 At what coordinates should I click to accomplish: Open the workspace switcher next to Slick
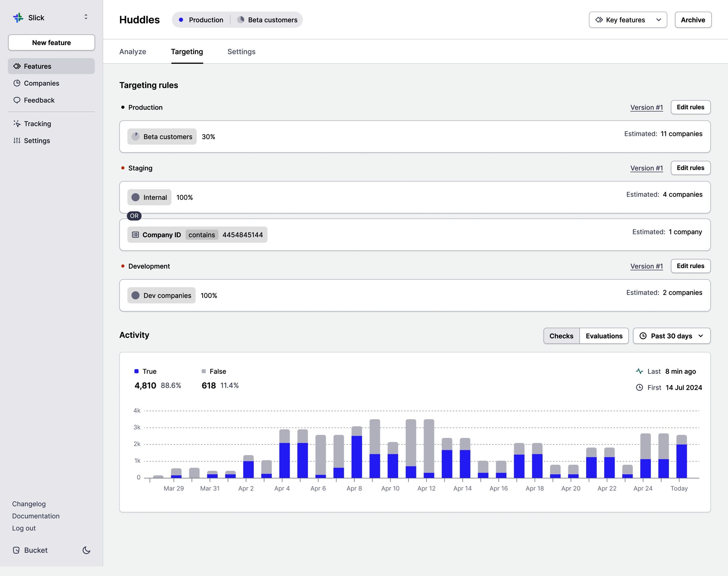click(86, 17)
